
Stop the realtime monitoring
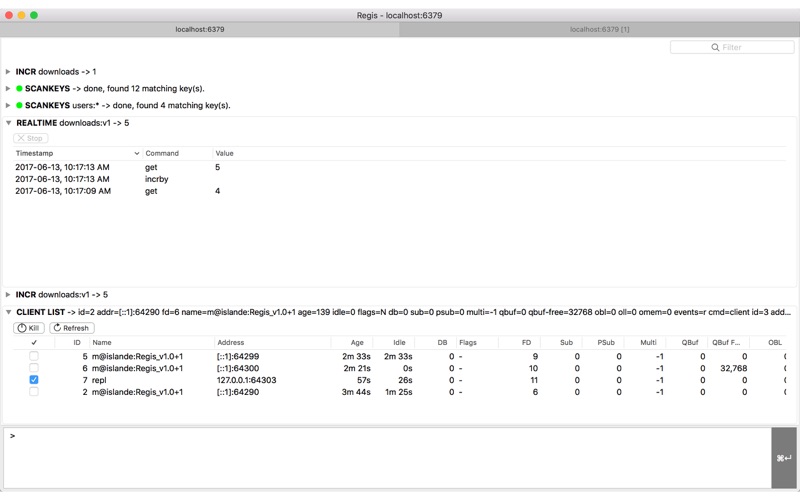[x=31, y=138]
